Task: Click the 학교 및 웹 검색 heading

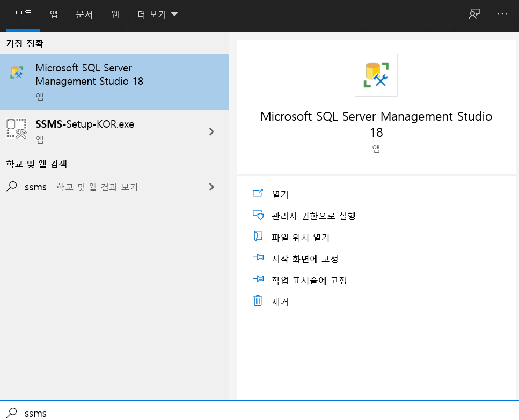Action: tap(36, 164)
